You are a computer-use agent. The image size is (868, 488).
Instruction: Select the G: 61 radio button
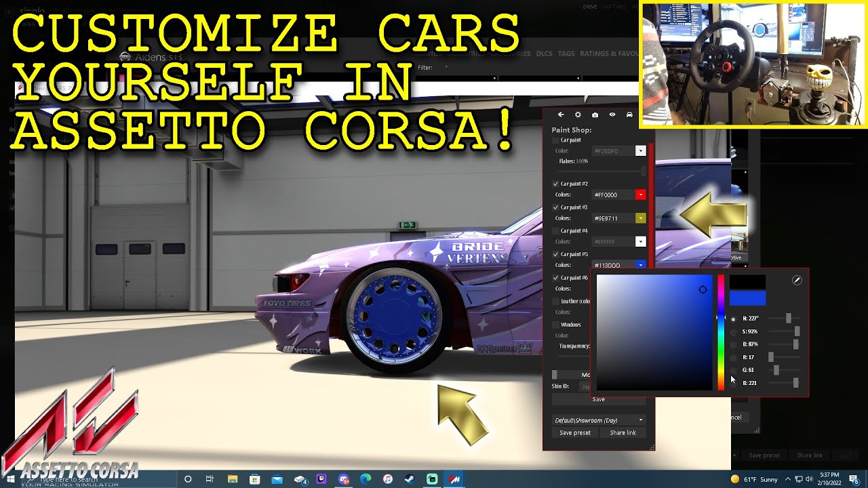coord(733,370)
